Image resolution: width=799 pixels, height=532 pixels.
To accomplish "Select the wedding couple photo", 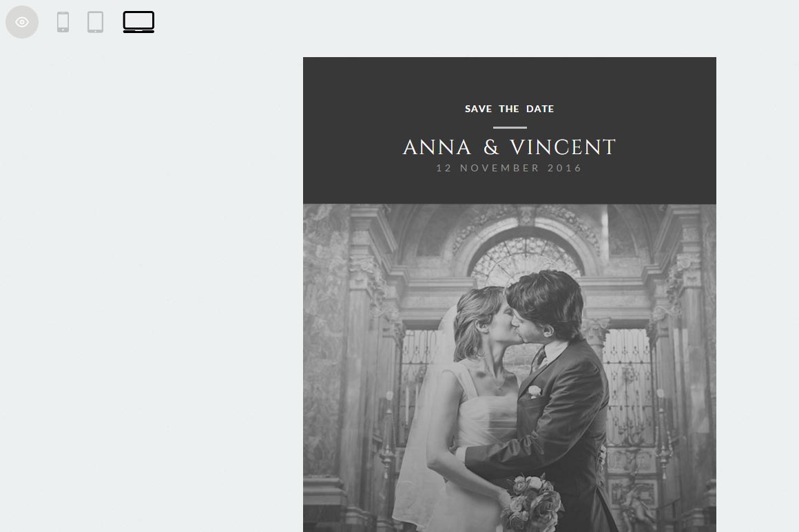I will [x=510, y=368].
